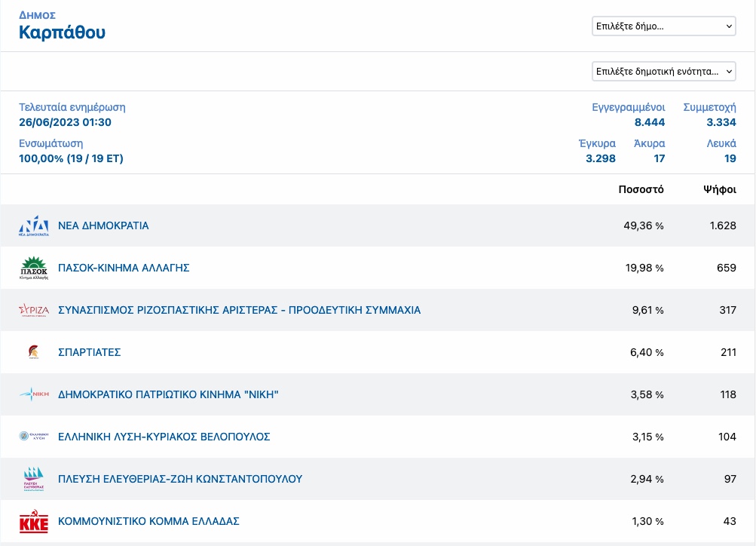Click the '100,00% (19 / 19 ET)' value
The width and height of the screenshot is (756, 546).
click(71, 158)
